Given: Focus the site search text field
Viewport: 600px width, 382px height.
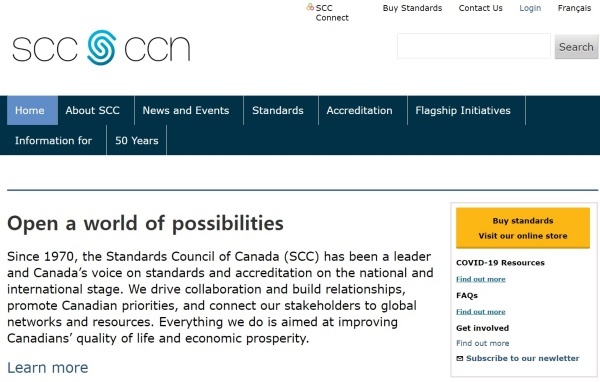Looking at the screenshot, I should point(474,46).
